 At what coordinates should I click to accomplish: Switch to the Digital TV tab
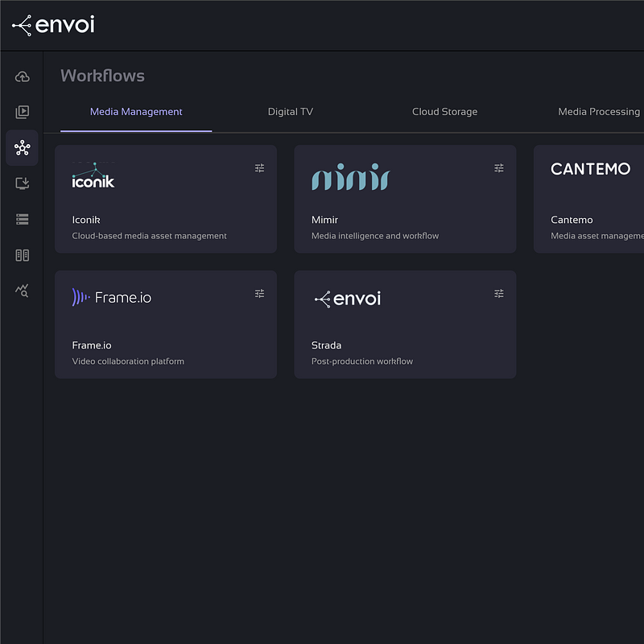pos(290,112)
